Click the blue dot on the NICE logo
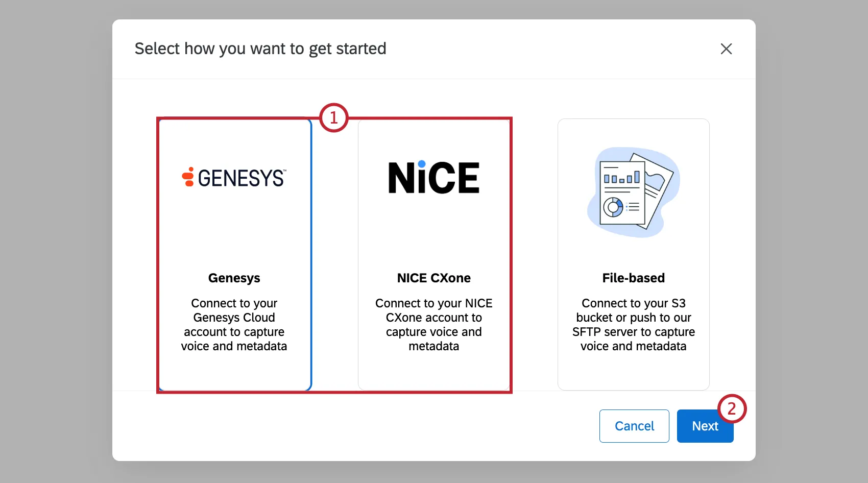This screenshot has height=483, width=868. point(422,164)
